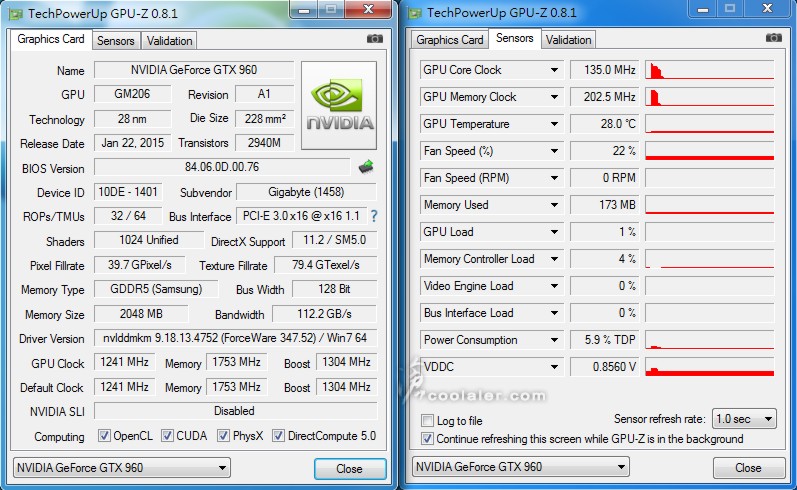Toggle the DirectCompute 5.0 checkbox
The width and height of the screenshot is (797, 490).
tap(278, 436)
